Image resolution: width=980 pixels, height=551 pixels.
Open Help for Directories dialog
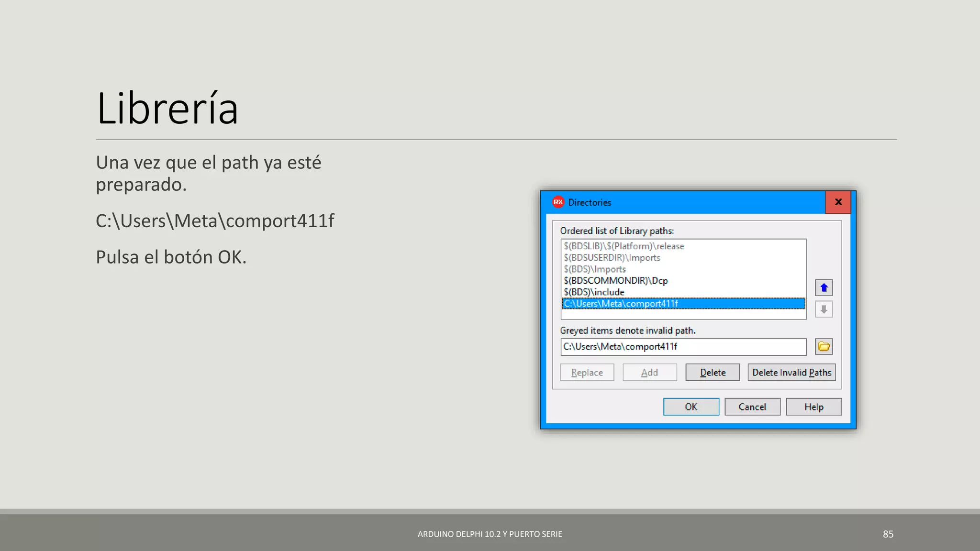coord(813,407)
